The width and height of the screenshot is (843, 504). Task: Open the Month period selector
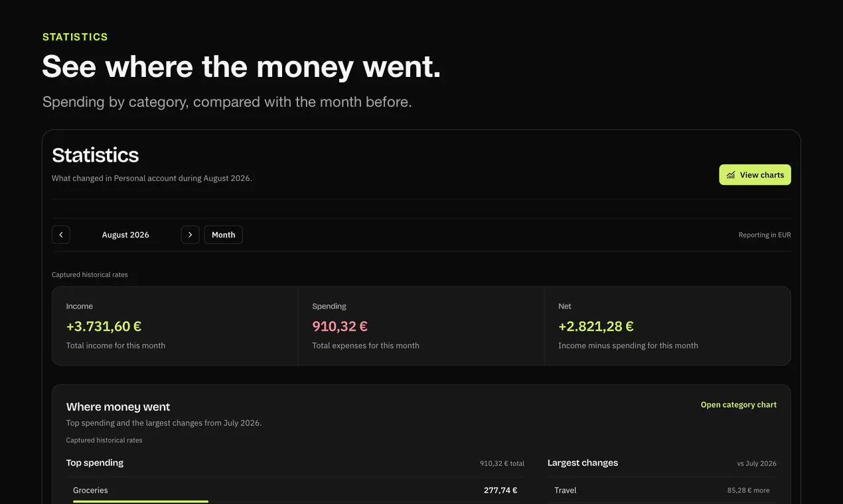point(223,235)
